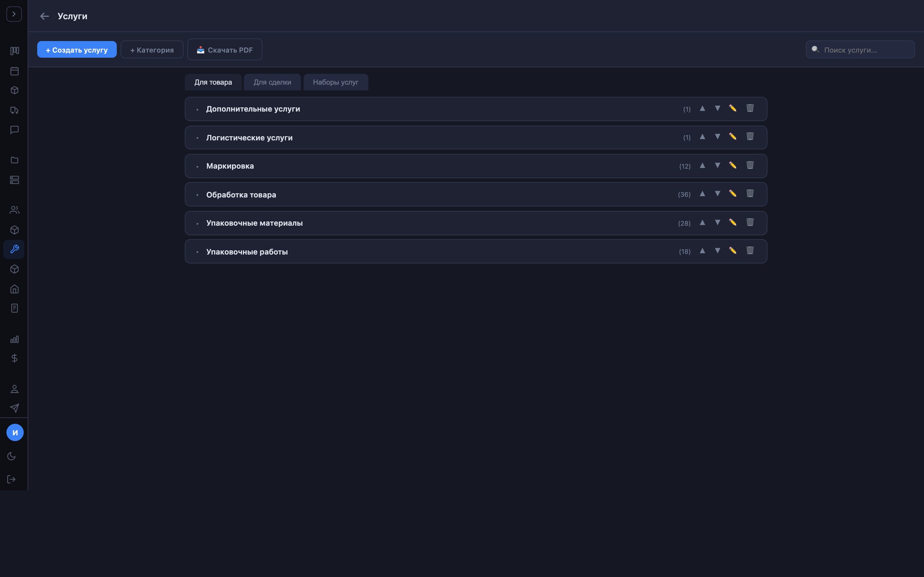
Task: Click the bar chart statistics icon
Action: (x=14, y=339)
